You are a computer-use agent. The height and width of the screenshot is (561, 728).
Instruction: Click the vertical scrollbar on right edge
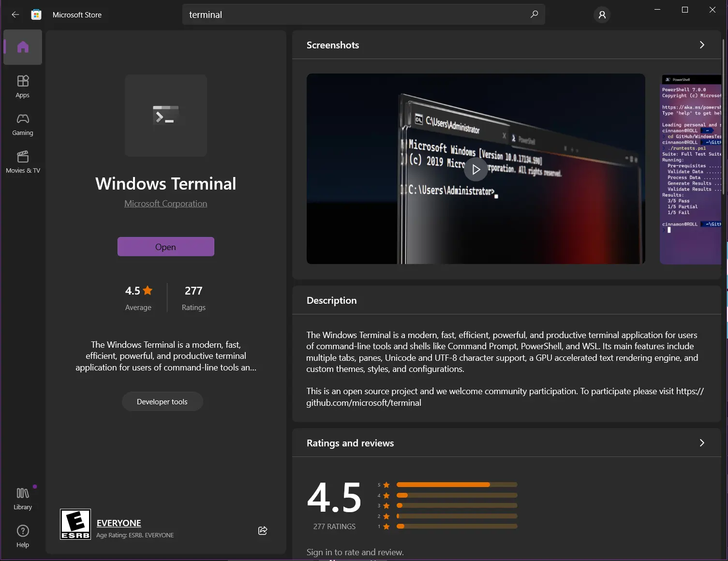(x=724, y=116)
